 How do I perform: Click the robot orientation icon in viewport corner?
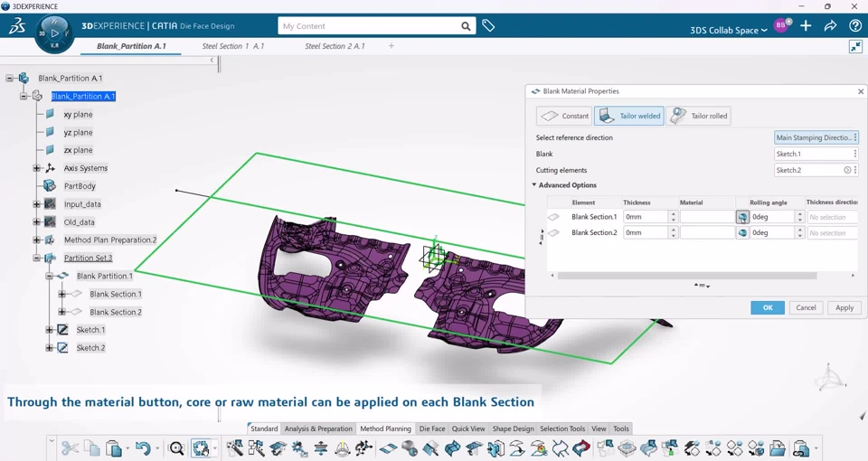coord(829,377)
